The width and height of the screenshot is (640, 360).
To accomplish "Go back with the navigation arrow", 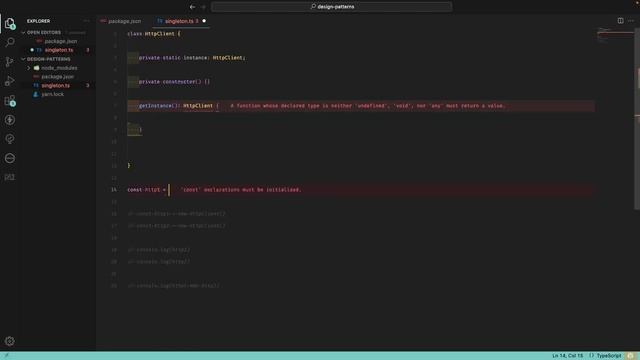I will pyautogui.click(x=192, y=7).
